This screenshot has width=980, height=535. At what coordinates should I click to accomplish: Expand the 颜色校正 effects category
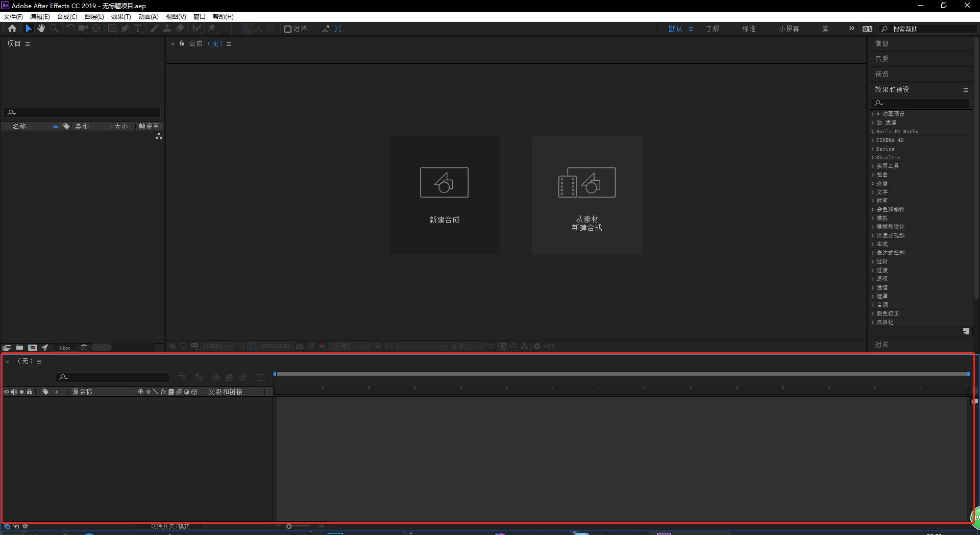coord(872,313)
